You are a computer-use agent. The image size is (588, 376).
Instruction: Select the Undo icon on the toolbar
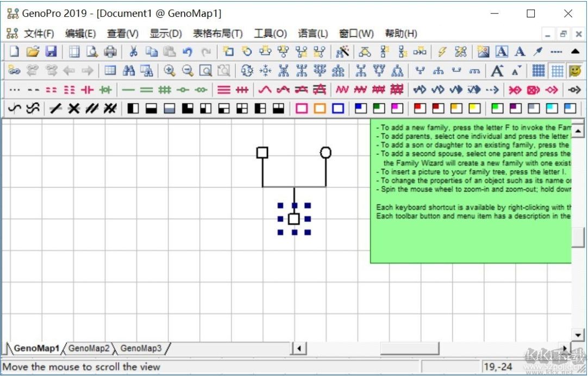(x=187, y=51)
